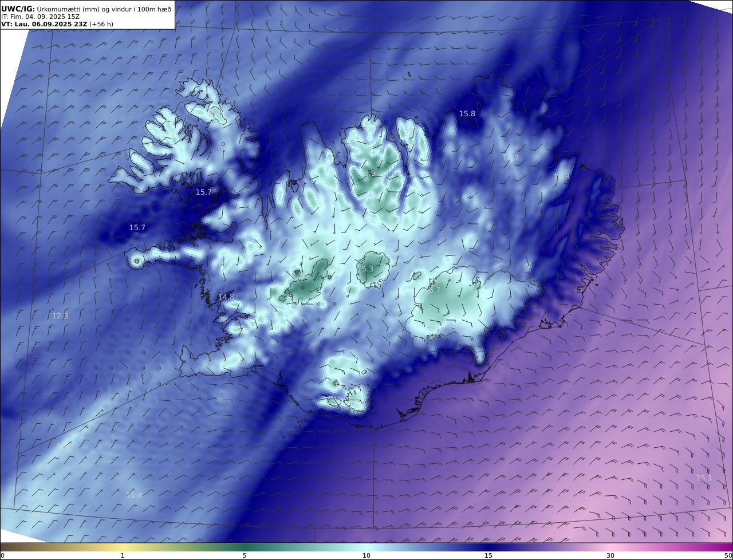This screenshot has width=733, height=560.
Task: Click the 25.1 value in the southeast sea
Action: (704, 478)
